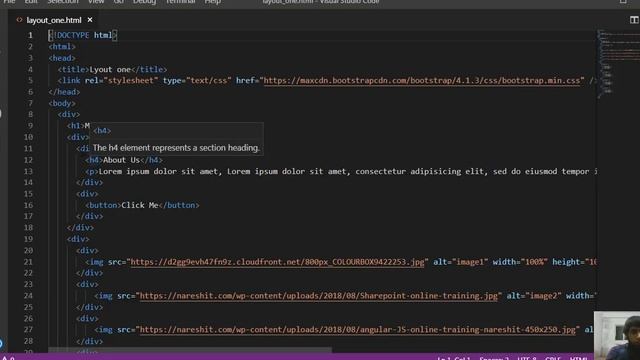Click line number 24 in the gutter
This screenshot has height=360, width=640.
28,296
